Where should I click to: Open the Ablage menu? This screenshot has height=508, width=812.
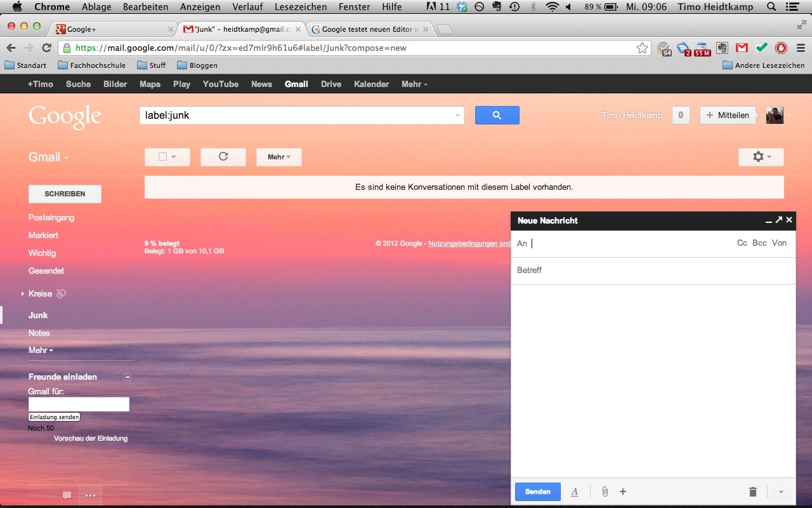tap(96, 7)
